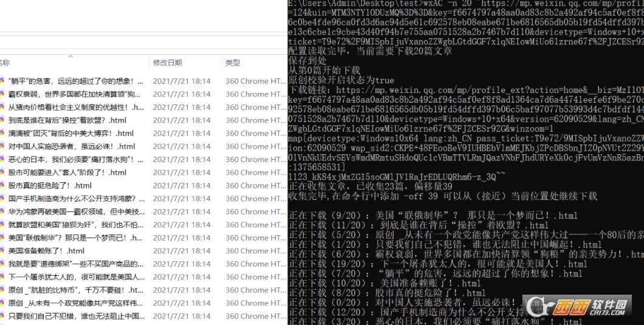
Task: Click console line 正在下载（7/20）"躺平"的危害
Action: pos(435,273)
